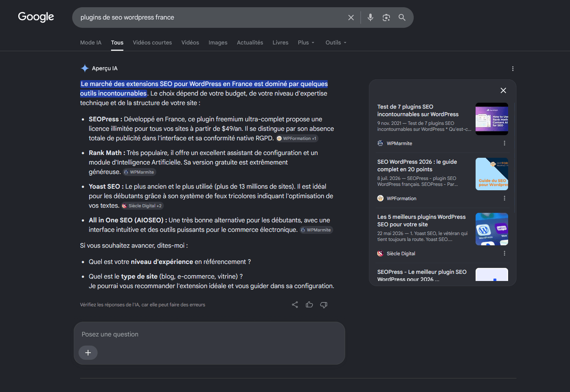Viewport: 570px width, 392px height.
Task: Click 'niveau d'expérience' bold text
Action: [x=162, y=262]
